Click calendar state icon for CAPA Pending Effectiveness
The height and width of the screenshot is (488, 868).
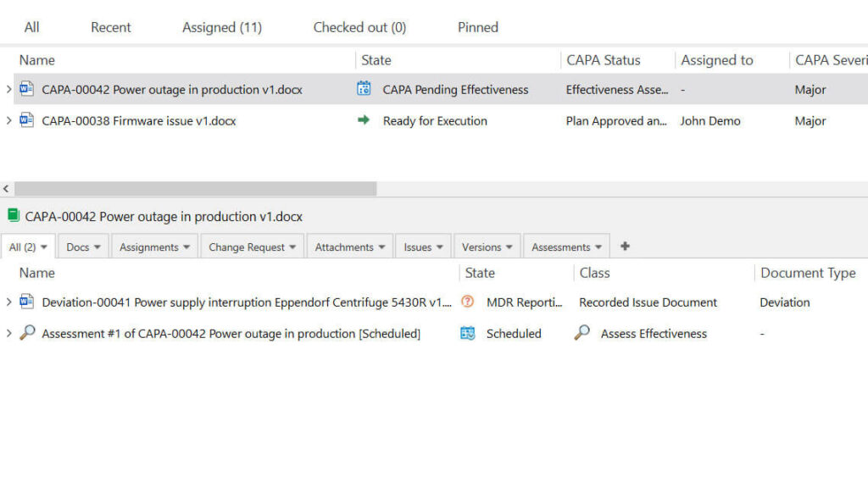click(364, 88)
